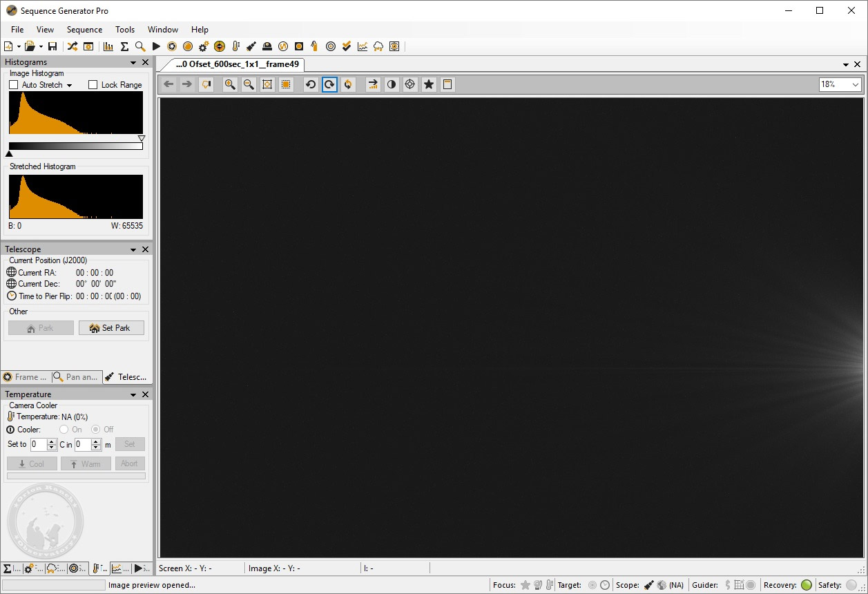Click the crosshair icon in image toolbar
The height and width of the screenshot is (594, 868).
click(x=410, y=84)
